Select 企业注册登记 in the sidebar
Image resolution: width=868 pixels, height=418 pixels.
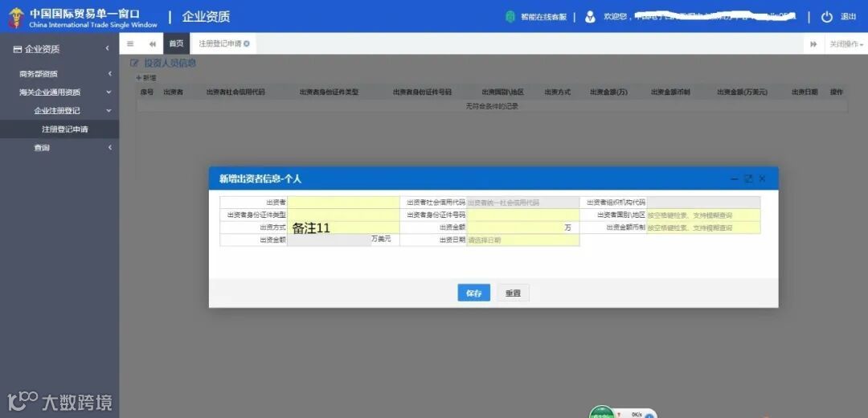(57, 111)
